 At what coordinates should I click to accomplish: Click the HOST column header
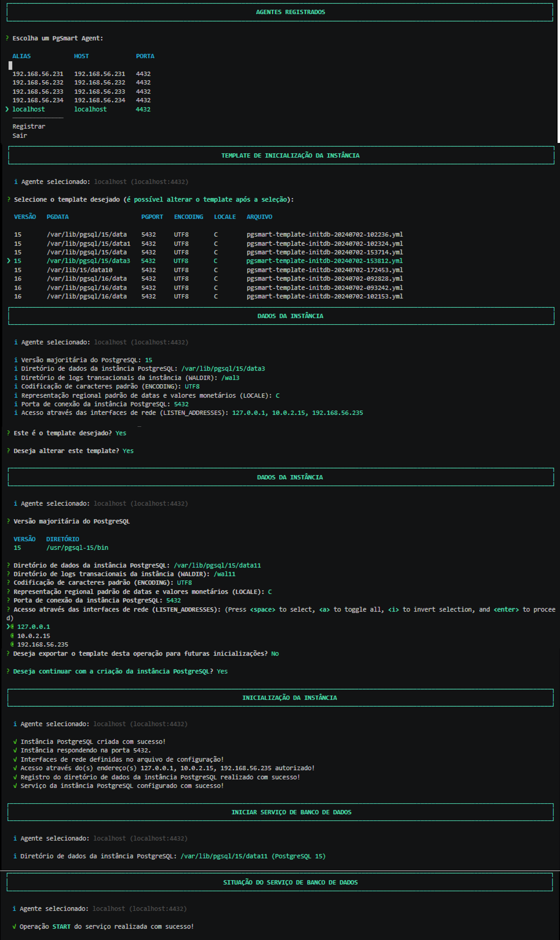click(x=81, y=56)
